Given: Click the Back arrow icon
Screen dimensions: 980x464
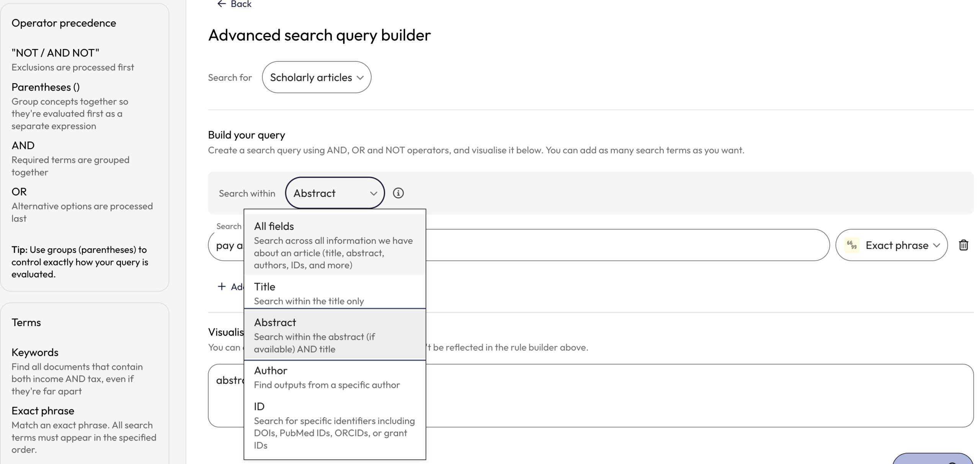Looking at the screenshot, I should 221,4.
